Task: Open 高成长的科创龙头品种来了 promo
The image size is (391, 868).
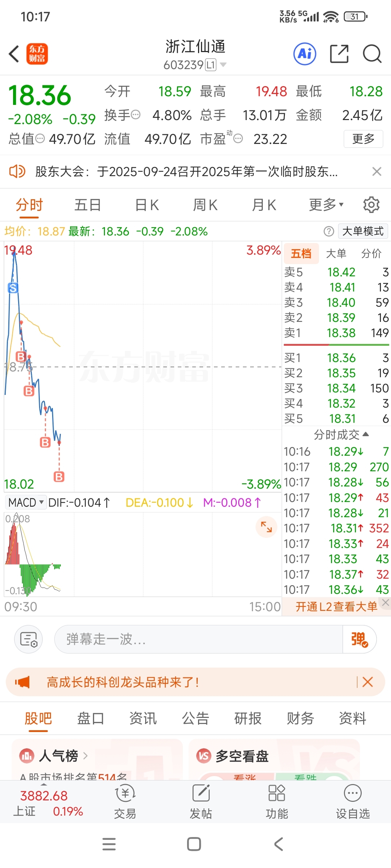Action: (x=123, y=682)
